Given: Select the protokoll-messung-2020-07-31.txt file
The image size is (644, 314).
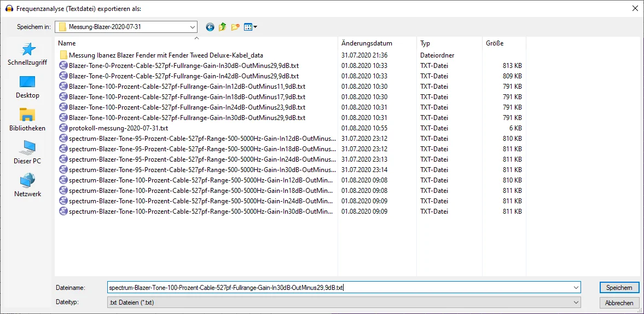Looking at the screenshot, I should 118,128.
